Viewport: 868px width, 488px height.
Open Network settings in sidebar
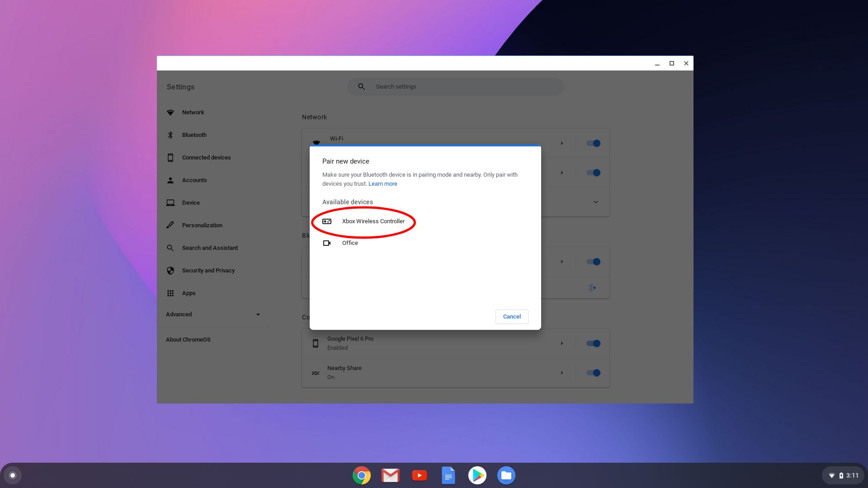click(x=193, y=113)
